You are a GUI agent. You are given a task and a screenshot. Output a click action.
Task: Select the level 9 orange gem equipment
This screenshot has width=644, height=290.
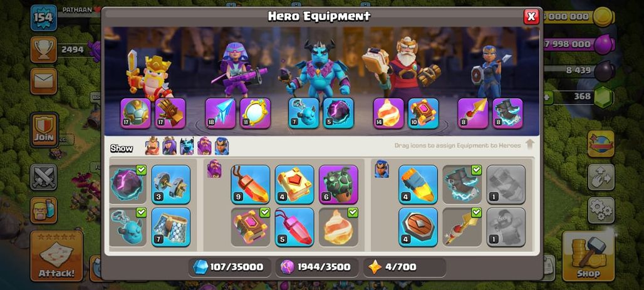click(250, 184)
